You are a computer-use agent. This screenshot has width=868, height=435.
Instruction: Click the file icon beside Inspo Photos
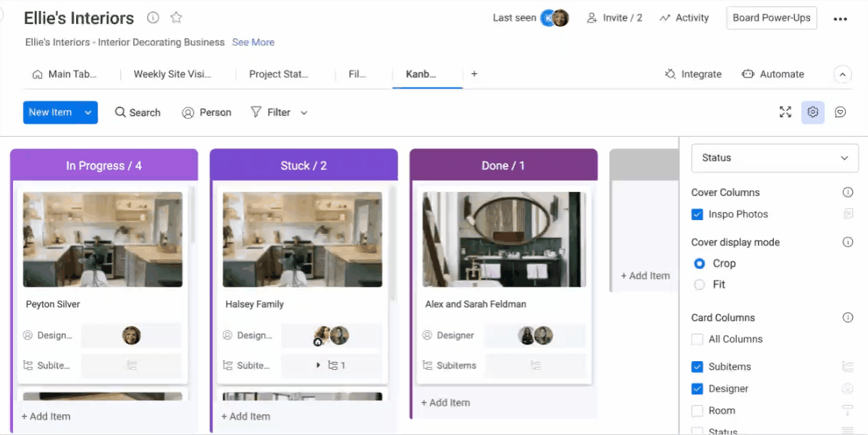coord(848,214)
